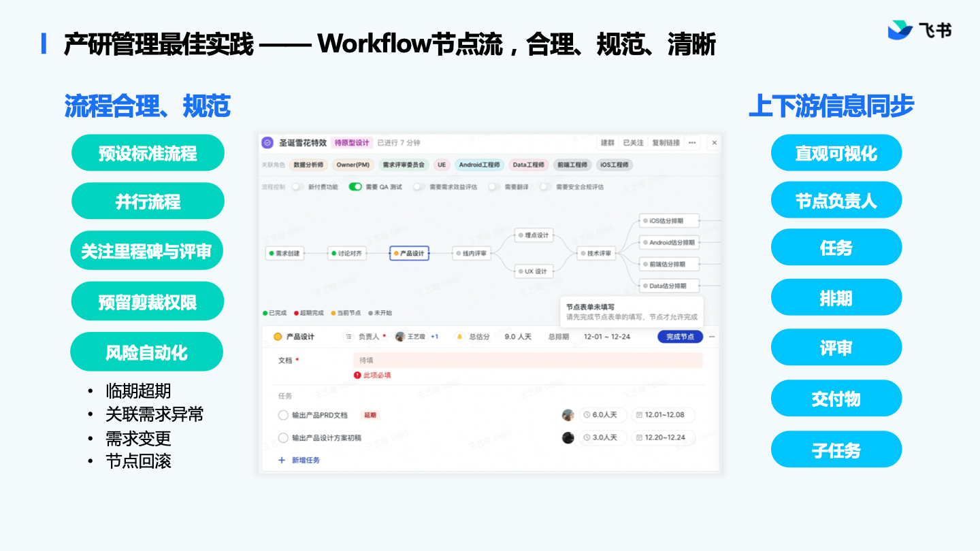The image size is (980, 551).
Task: Click the 风险自动化 pill
Action: (146, 352)
